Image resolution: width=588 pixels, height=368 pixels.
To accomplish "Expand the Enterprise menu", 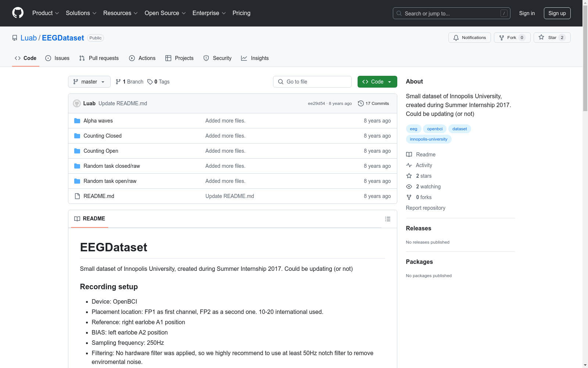I will click(209, 13).
